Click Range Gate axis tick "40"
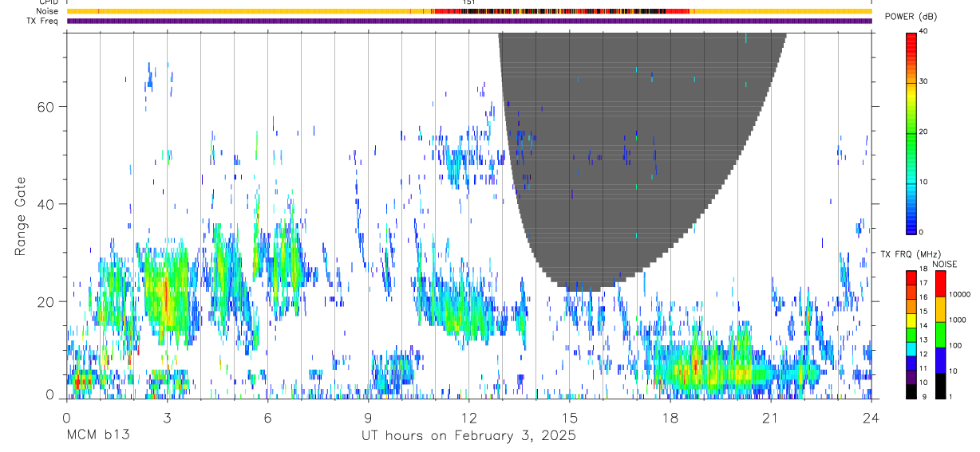Viewport: 980px width, 452px height. (x=47, y=204)
